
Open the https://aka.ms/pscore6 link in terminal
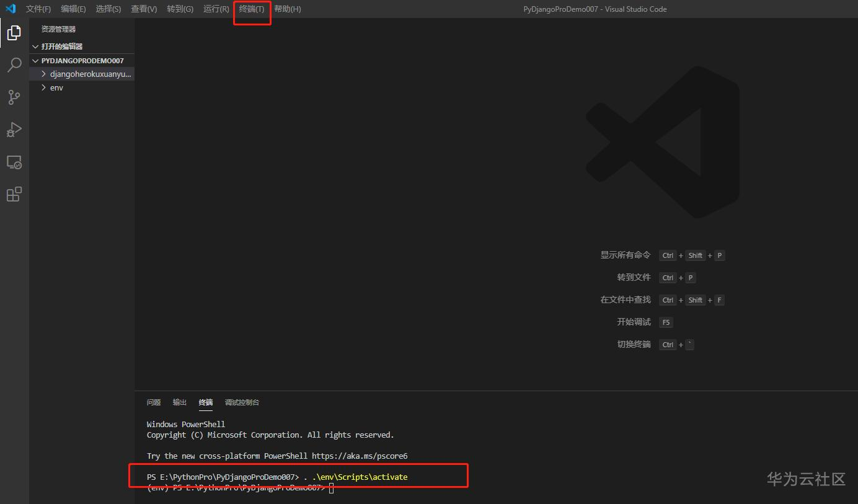coord(360,456)
